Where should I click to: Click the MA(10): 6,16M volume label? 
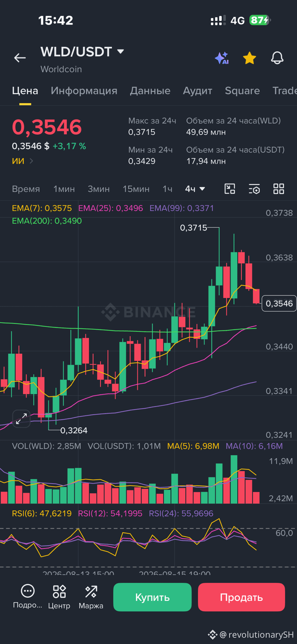(x=254, y=446)
